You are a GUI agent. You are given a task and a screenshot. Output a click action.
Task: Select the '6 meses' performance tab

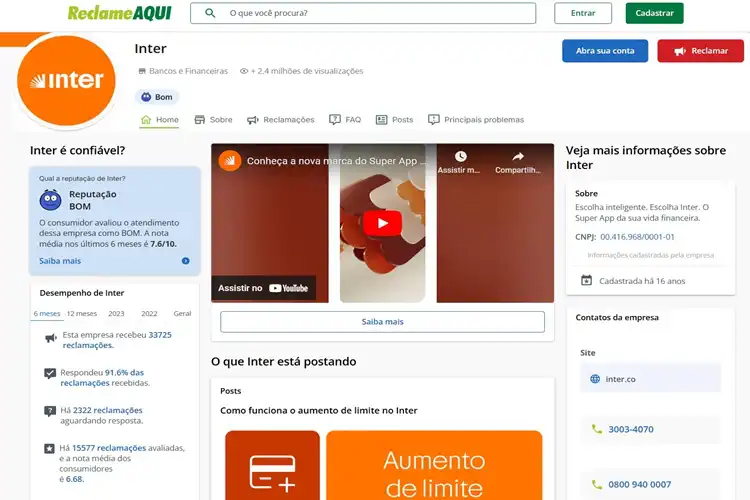47,313
